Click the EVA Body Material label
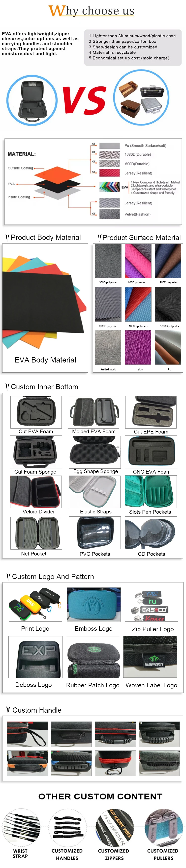The width and height of the screenshot is (186, 868). click(45, 360)
